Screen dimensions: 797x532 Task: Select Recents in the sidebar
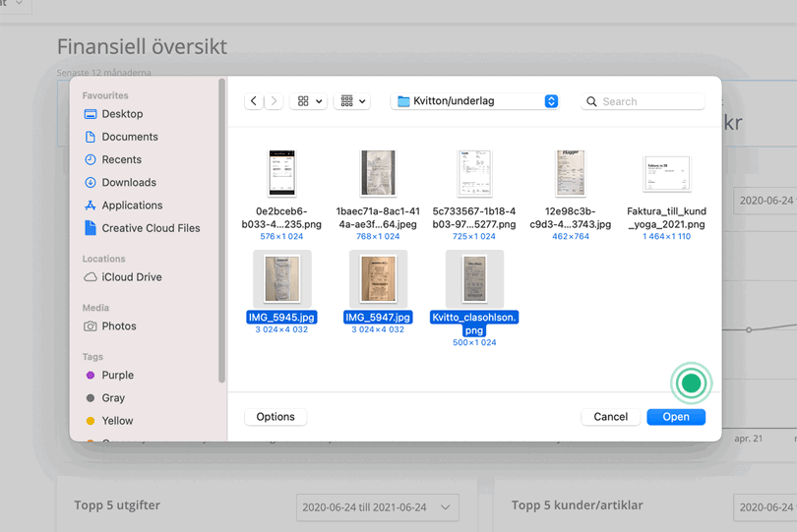point(121,159)
